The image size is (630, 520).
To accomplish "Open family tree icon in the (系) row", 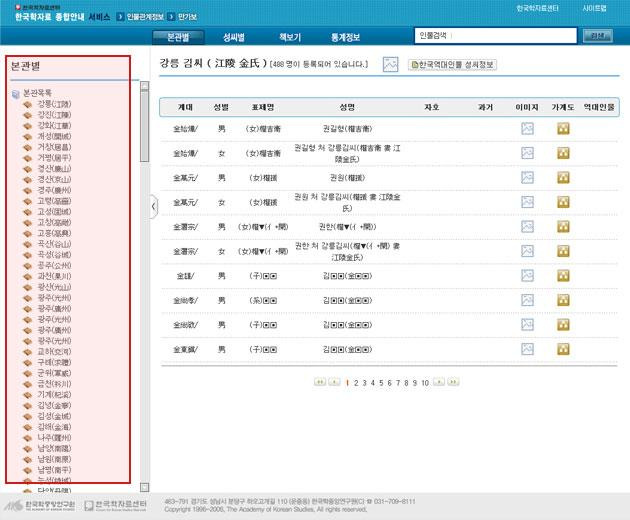I will point(563,300).
